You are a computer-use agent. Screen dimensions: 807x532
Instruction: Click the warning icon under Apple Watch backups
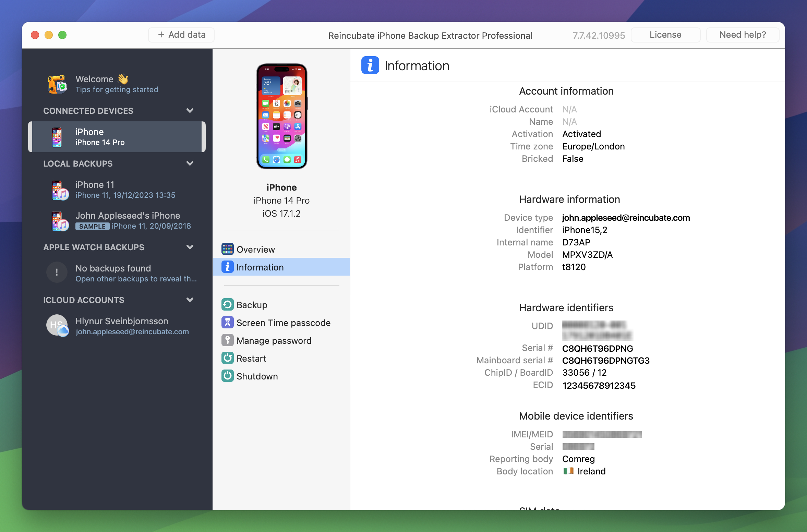coord(57,272)
